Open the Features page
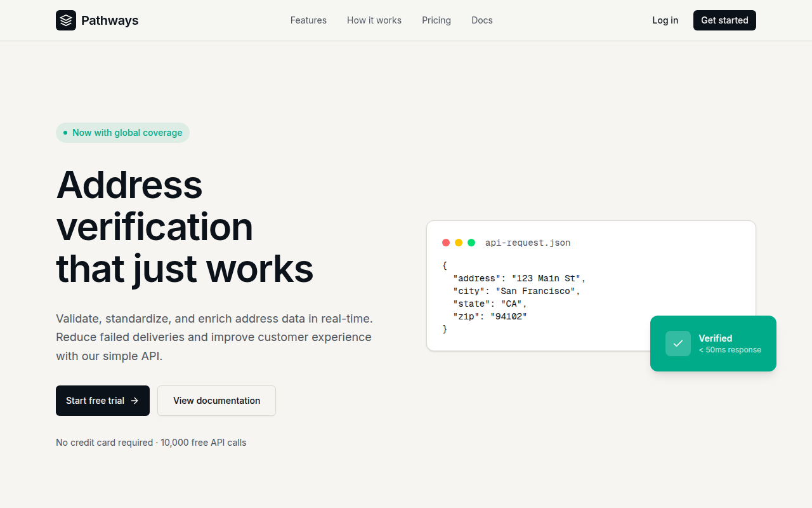812x508 pixels. [308, 20]
